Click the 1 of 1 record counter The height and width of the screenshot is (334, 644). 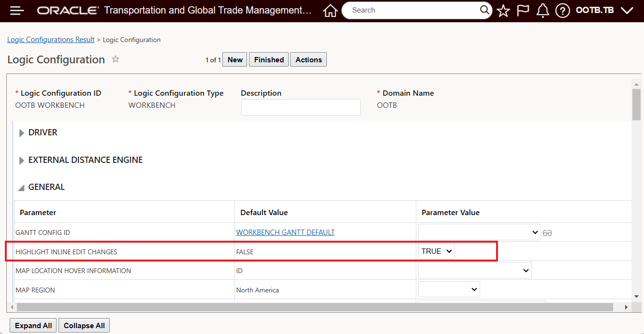coord(213,60)
